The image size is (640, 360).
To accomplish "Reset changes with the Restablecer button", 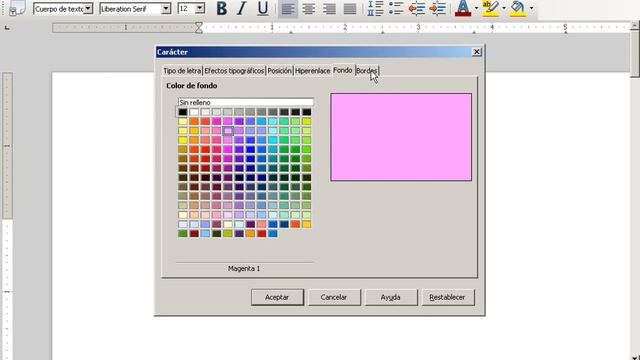I will [448, 297].
